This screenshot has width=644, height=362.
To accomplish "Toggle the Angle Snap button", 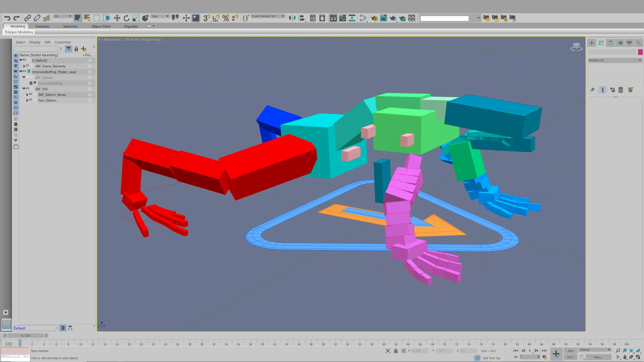I will pyautogui.click(x=216, y=18).
